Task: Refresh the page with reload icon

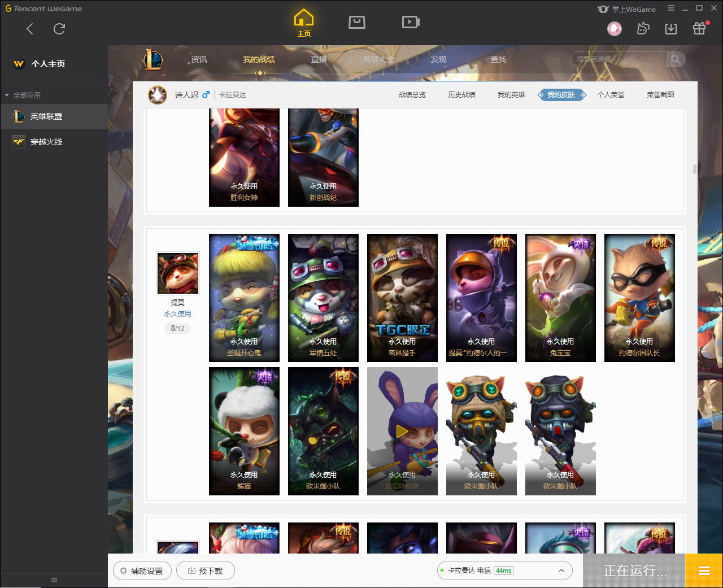Action: (x=59, y=29)
